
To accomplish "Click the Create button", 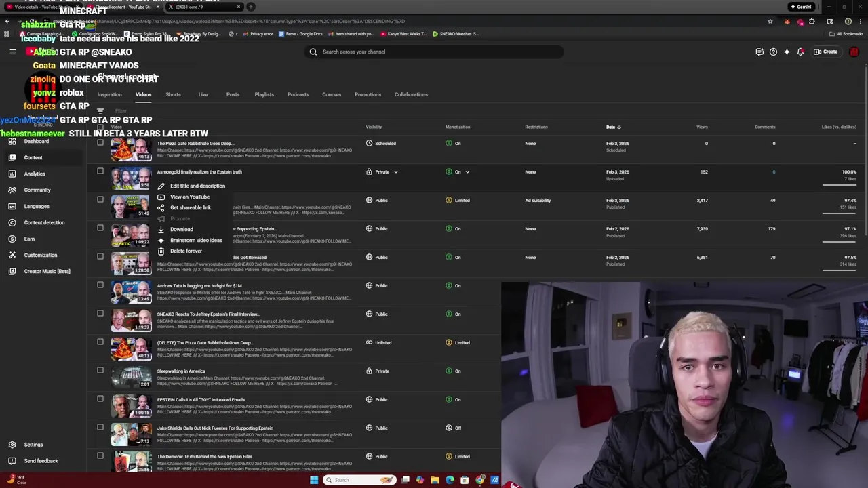I will click(x=826, y=52).
